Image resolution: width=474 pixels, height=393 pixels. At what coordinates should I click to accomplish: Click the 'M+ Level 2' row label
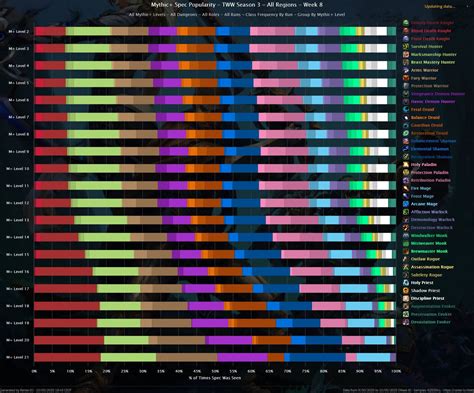pyautogui.click(x=19, y=31)
